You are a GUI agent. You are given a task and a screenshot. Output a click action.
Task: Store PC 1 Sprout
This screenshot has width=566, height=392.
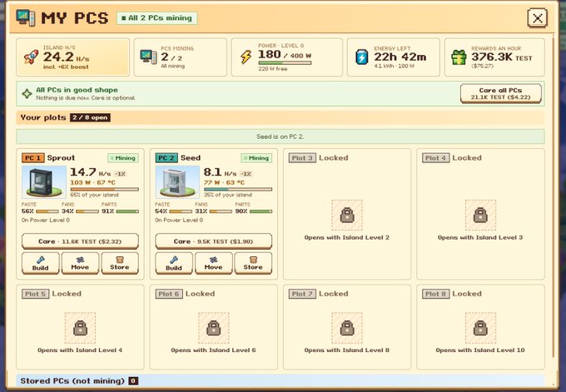tap(120, 263)
